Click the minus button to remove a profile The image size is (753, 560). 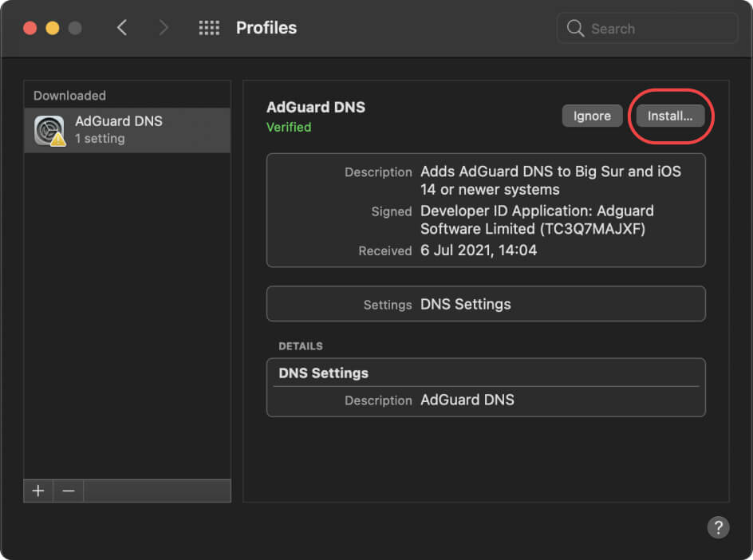68,491
